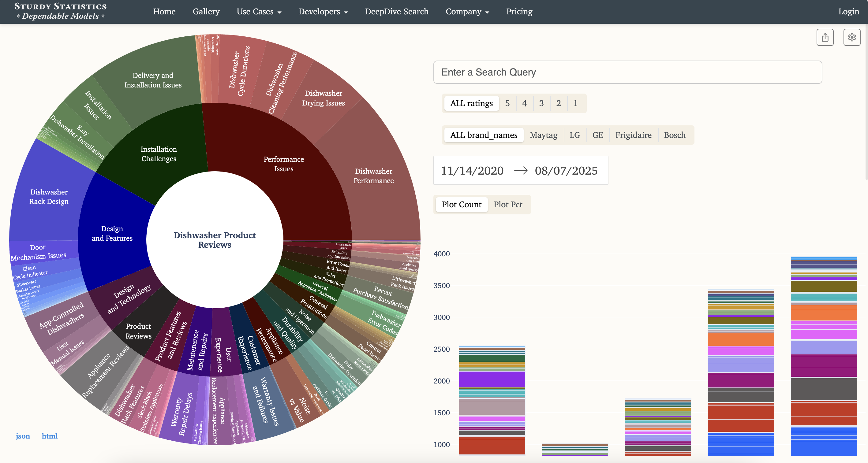Open the json data link
The width and height of the screenshot is (868, 463).
pyautogui.click(x=23, y=436)
